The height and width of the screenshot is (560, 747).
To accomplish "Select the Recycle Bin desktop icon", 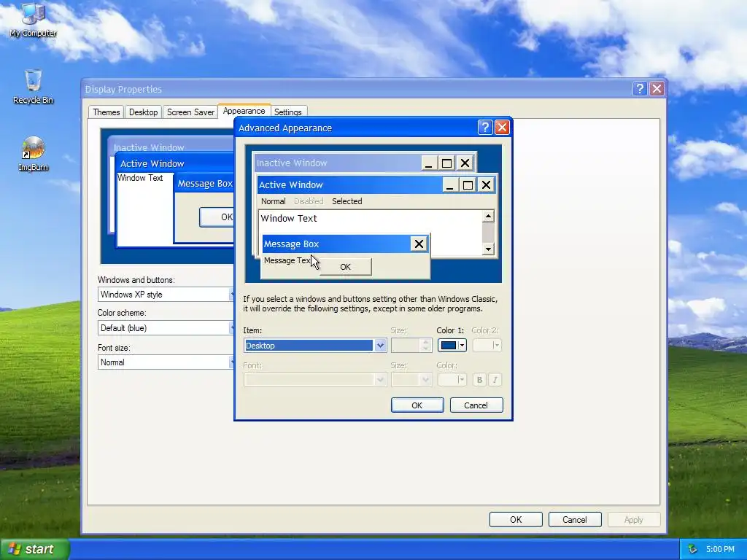I will click(x=33, y=87).
